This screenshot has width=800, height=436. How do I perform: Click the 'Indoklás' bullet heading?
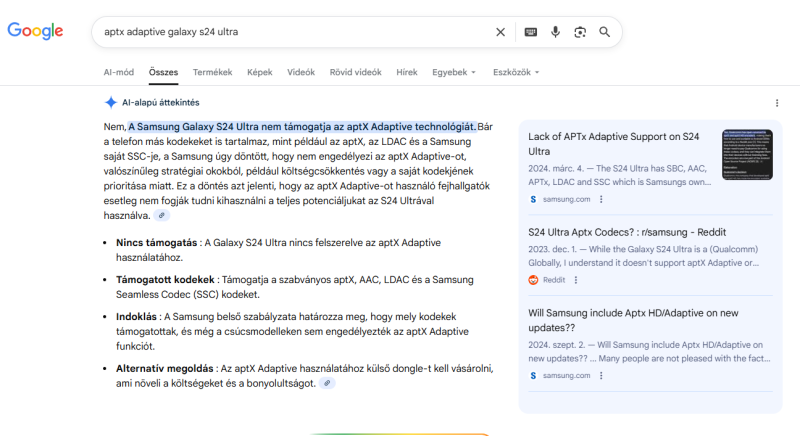coord(136,317)
